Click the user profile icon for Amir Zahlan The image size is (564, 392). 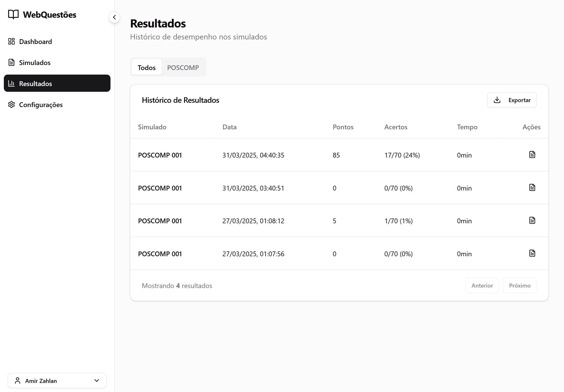pyautogui.click(x=17, y=381)
